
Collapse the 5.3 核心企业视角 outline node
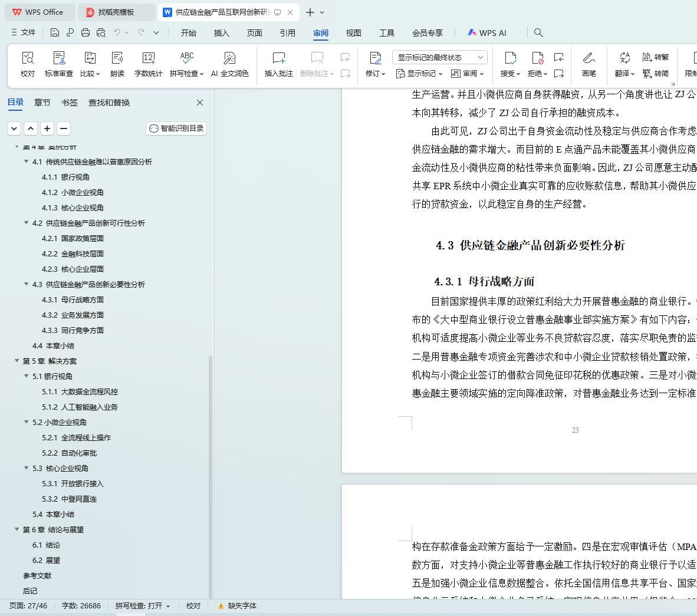click(26, 468)
